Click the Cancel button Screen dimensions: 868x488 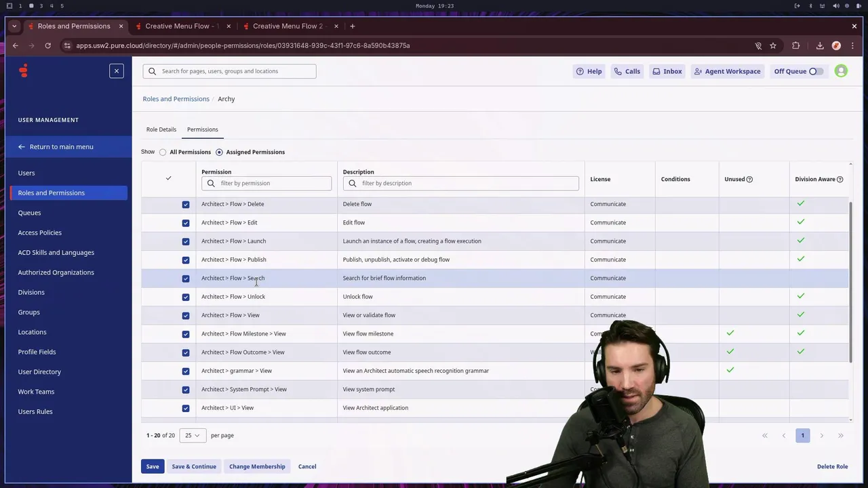(307, 466)
